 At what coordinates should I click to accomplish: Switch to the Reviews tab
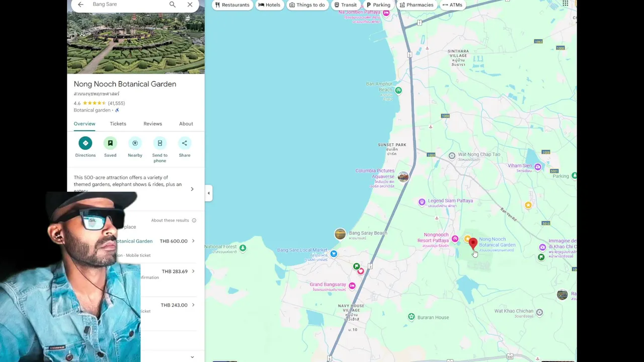[152, 124]
